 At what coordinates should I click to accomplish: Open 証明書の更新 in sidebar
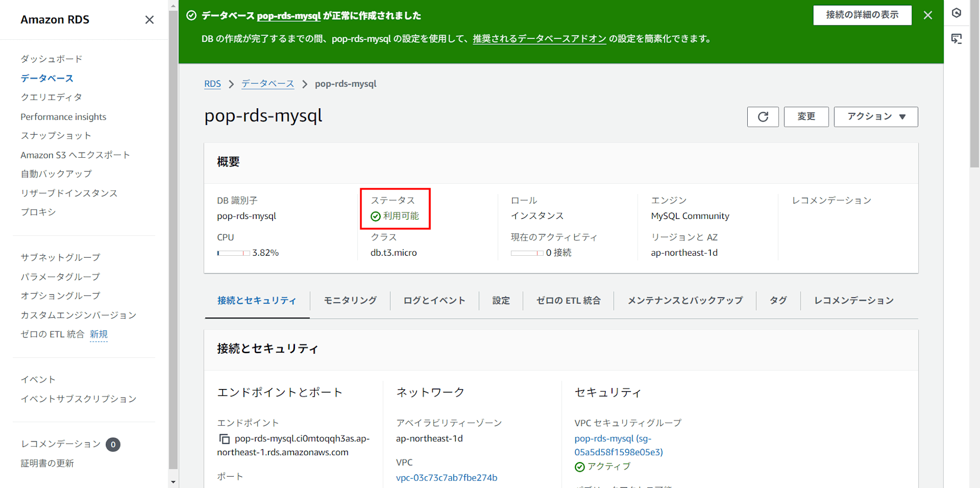coord(47,464)
